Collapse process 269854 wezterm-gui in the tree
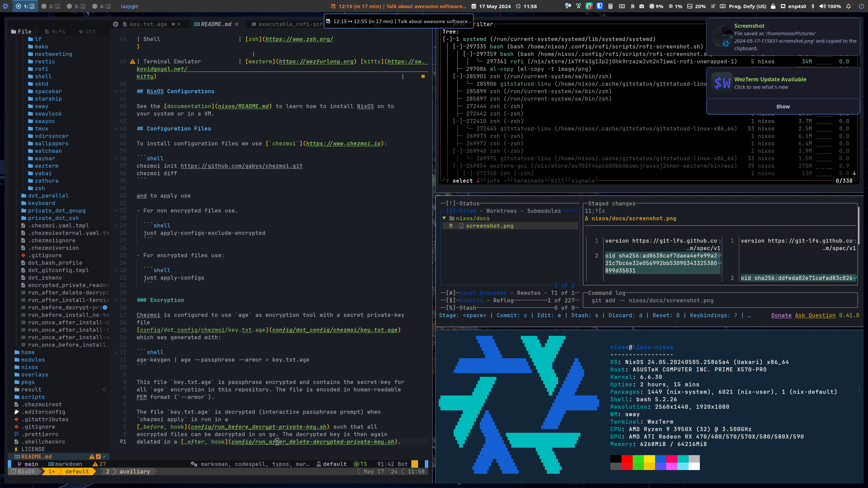Screen dimensions: 868x488 (x=457, y=166)
